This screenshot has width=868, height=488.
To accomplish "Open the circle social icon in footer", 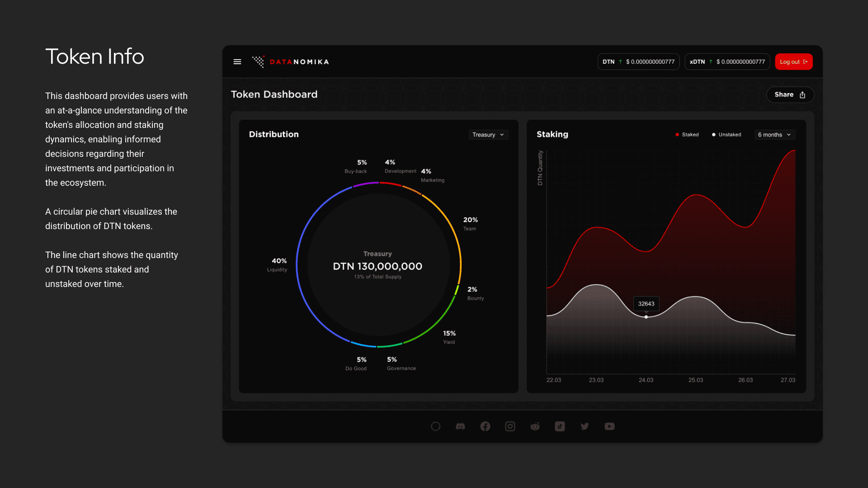I will click(x=435, y=426).
